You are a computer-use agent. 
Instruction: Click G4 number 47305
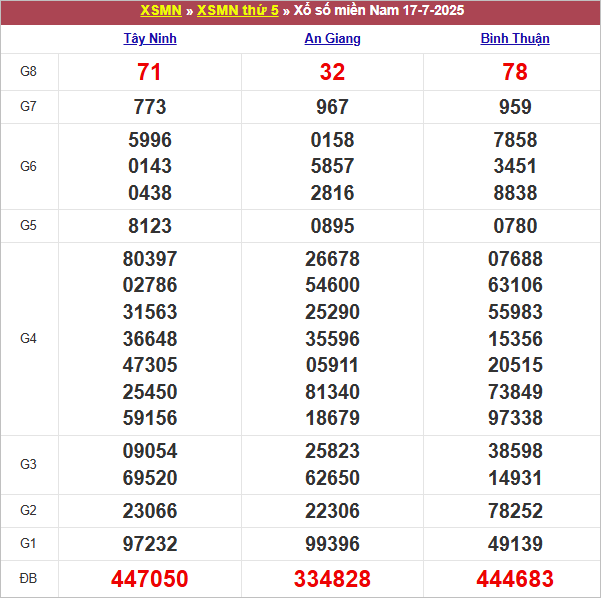pos(150,365)
